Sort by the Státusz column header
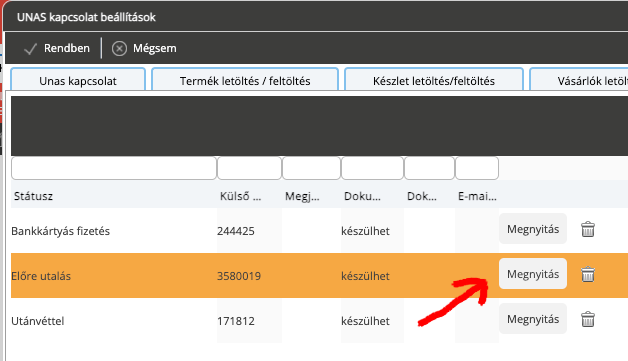Viewport: 628px width, 361px height. [33, 196]
